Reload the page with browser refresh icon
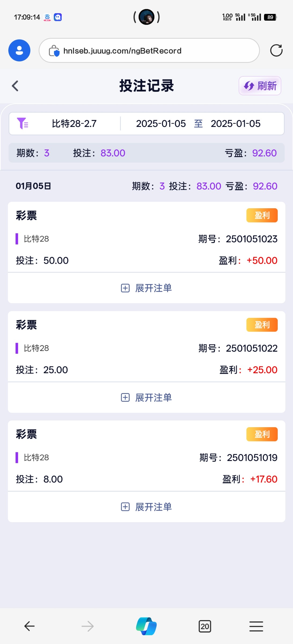The width and height of the screenshot is (293, 644). (x=276, y=50)
